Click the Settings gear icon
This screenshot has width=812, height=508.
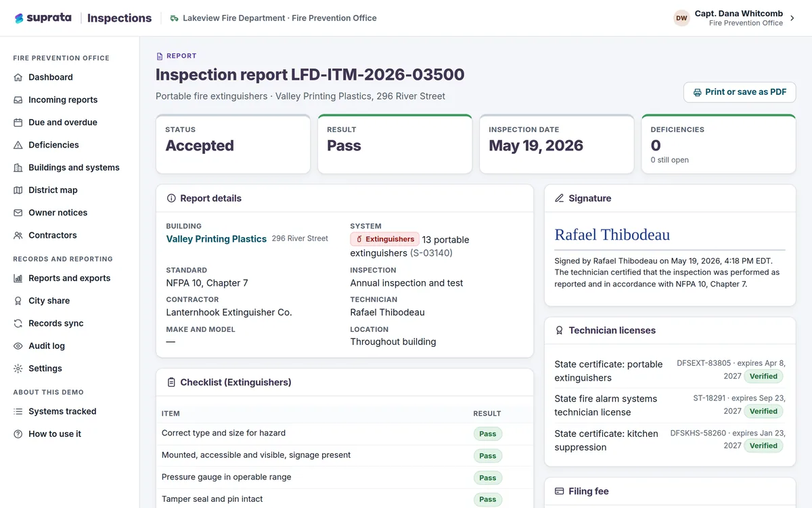(x=18, y=368)
